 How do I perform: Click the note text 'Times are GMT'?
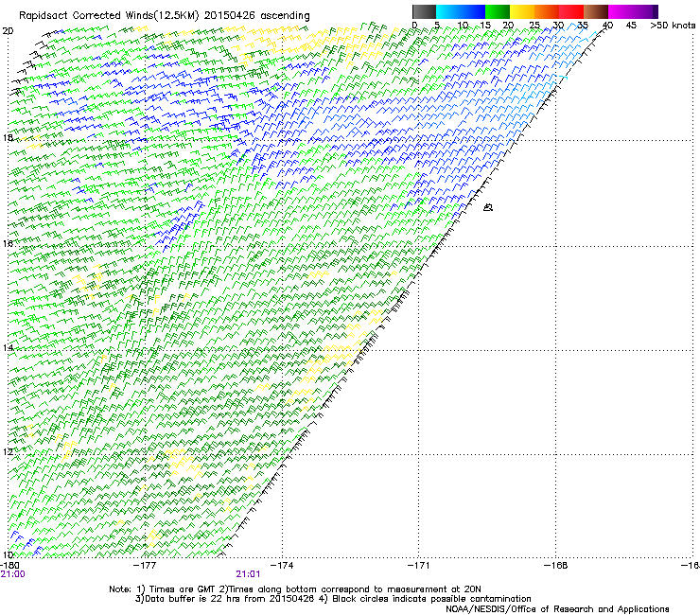(x=182, y=589)
